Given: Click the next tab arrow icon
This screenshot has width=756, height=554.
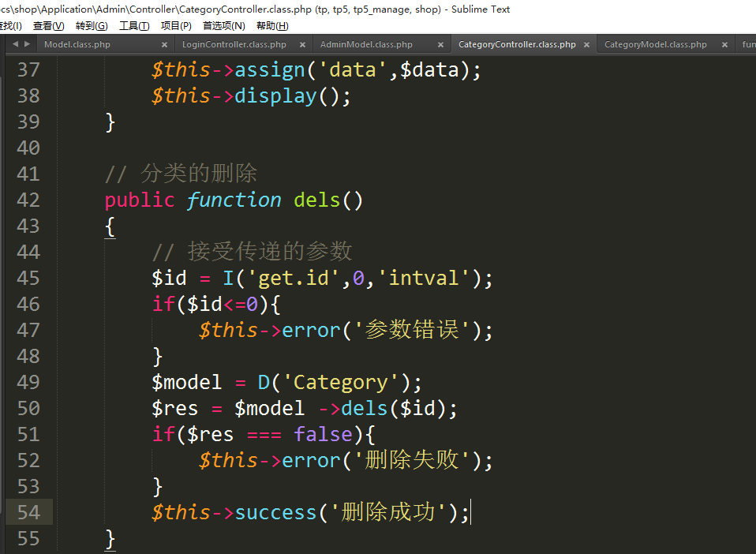Looking at the screenshot, I should pyautogui.click(x=27, y=44).
